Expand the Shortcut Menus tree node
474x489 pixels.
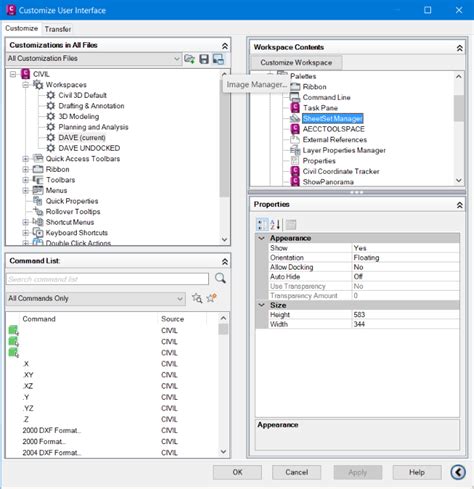click(26, 222)
